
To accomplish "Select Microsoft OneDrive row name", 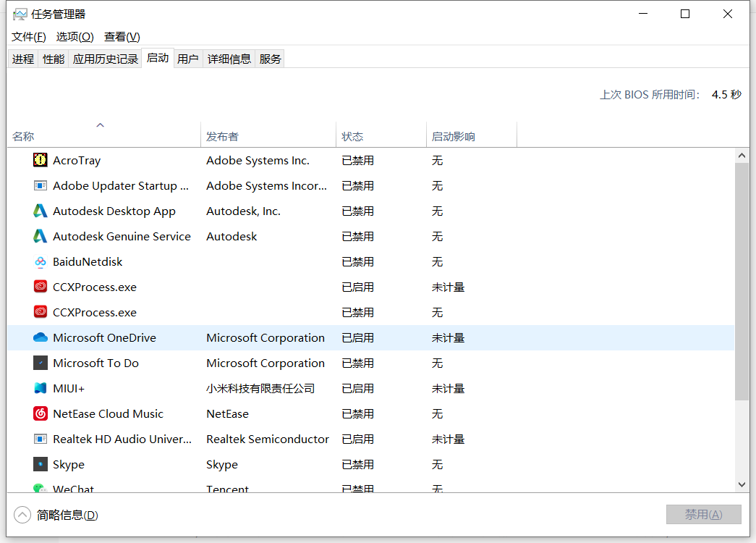I will 105,338.
